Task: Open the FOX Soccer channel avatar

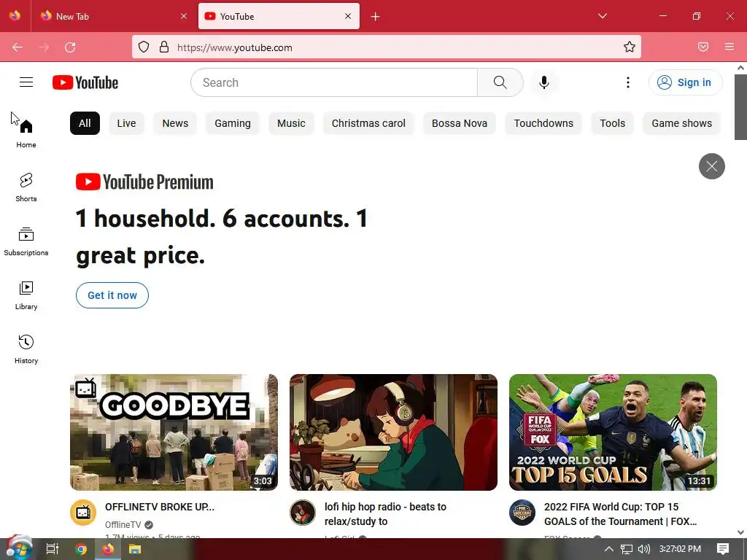Action: [x=522, y=513]
